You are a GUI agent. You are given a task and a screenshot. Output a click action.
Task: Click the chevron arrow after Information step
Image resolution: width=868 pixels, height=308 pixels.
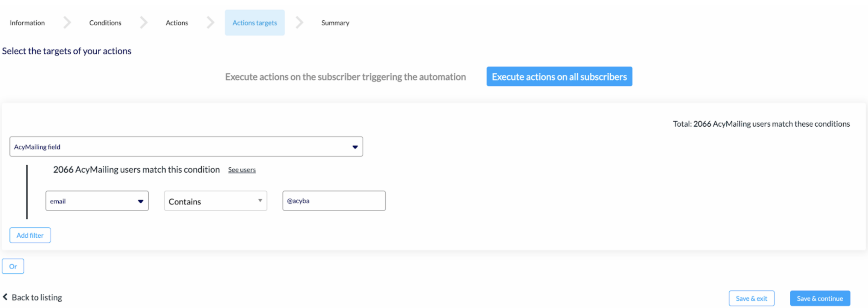(x=67, y=23)
